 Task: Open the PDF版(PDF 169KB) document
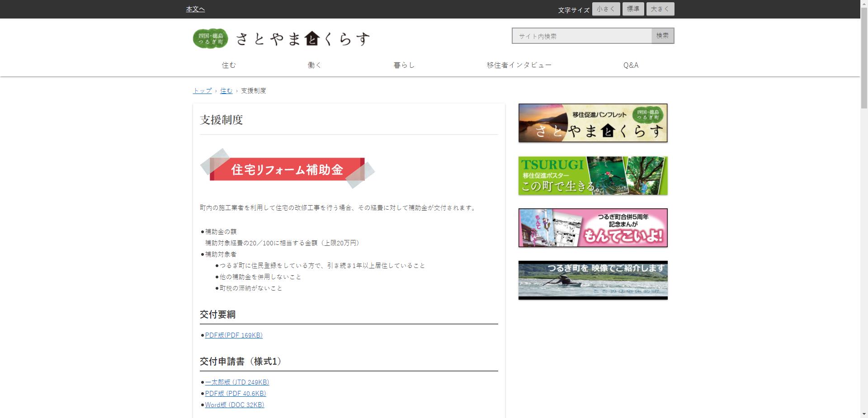click(234, 335)
